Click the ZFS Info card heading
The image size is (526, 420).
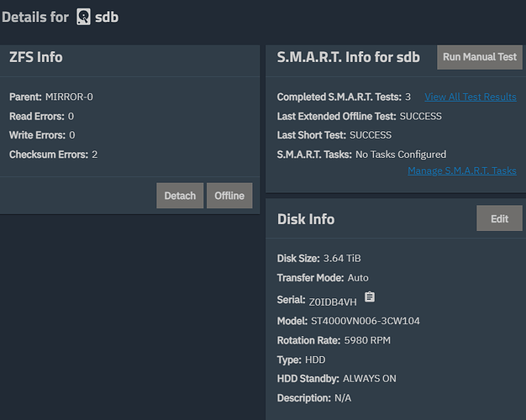click(35, 58)
